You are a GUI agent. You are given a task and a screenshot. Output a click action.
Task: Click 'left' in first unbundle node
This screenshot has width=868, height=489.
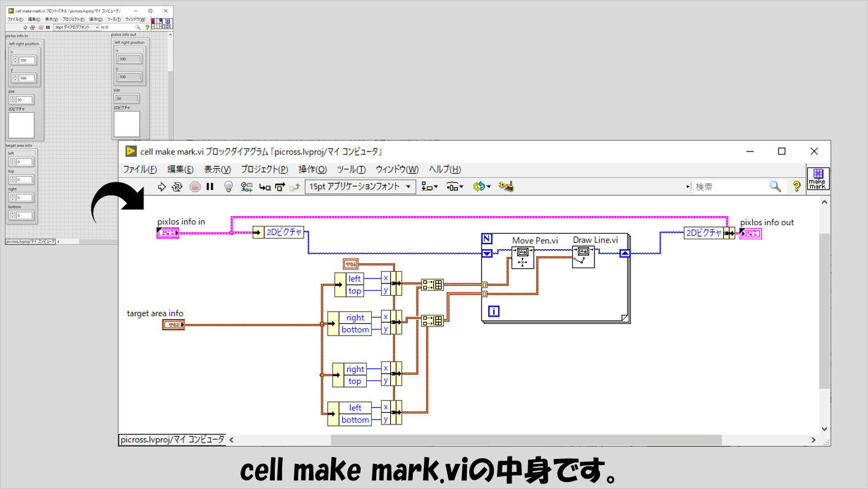[355, 279]
